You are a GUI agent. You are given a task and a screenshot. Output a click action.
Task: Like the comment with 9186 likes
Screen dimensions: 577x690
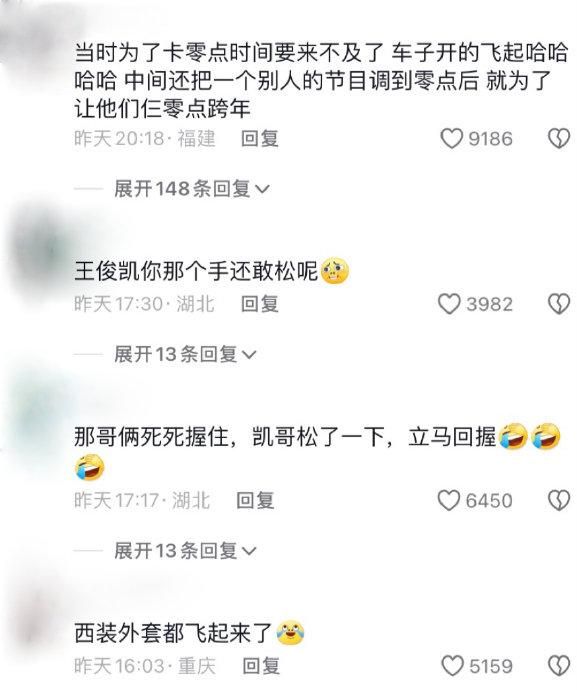pyautogui.click(x=452, y=139)
